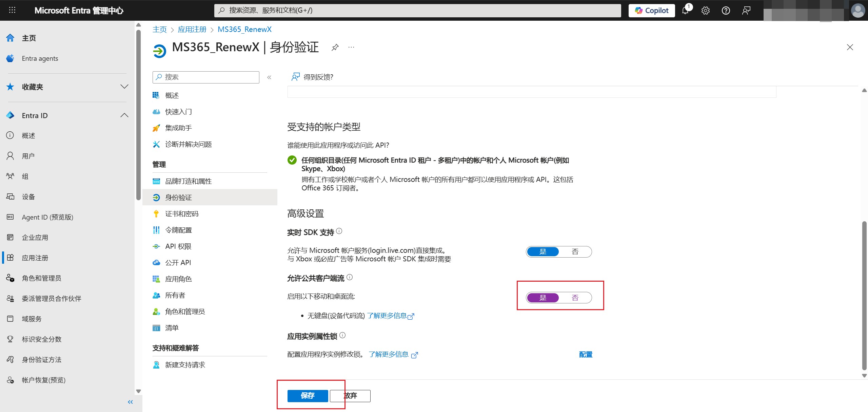868x412 pixels.
Task: Close the authentication blade with X
Action: coord(850,47)
